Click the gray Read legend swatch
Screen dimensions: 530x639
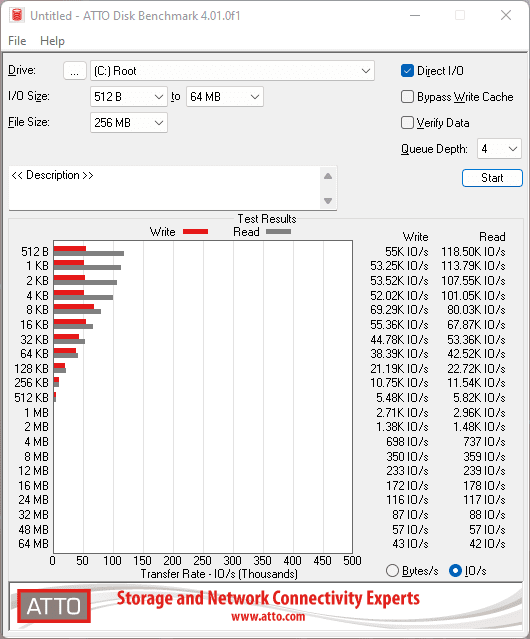click(x=279, y=231)
